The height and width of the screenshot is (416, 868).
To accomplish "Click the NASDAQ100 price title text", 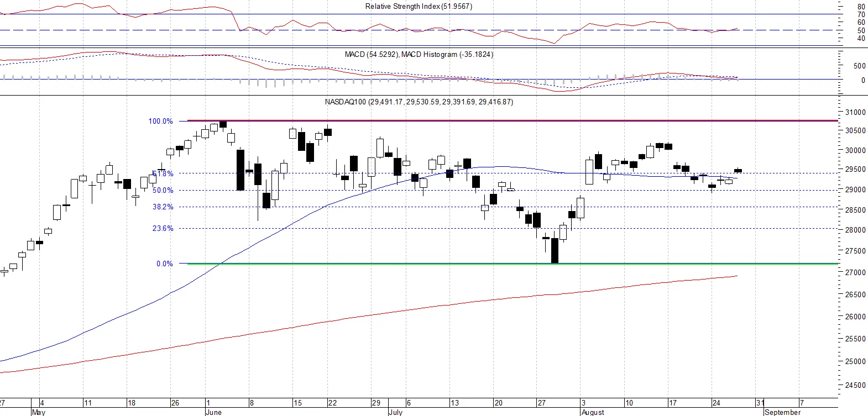I will coord(419,102).
